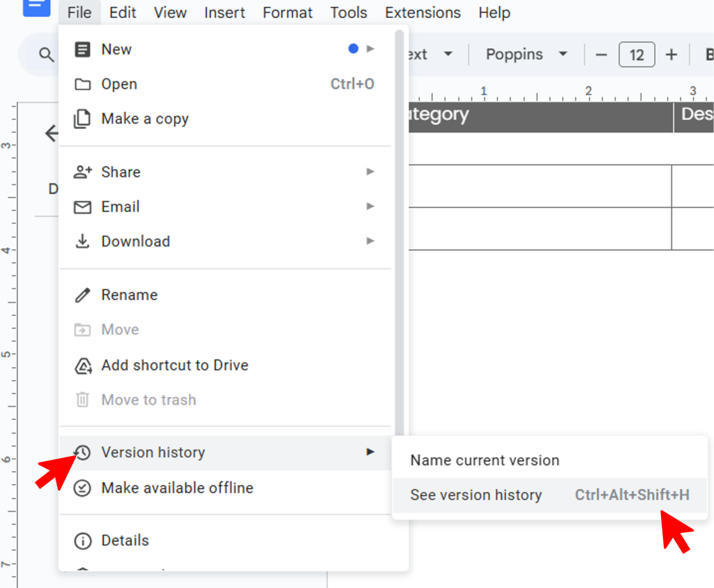Select Make a copy
The image size is (714, 588).
click(x=145, y=119)
